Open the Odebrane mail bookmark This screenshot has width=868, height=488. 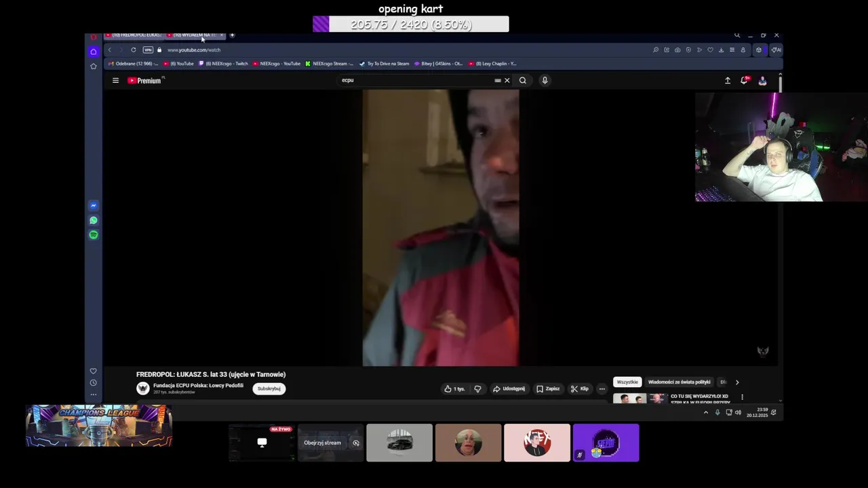click(x=133, y=64)
